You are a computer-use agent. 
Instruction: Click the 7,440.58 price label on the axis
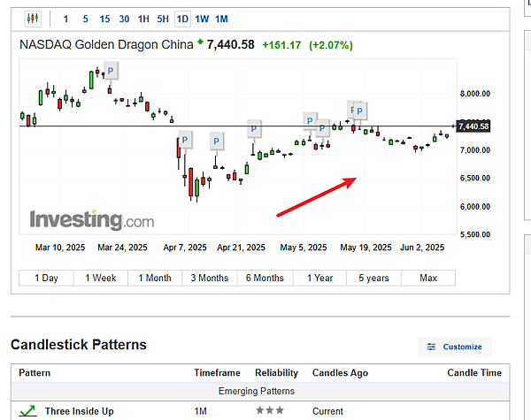(473, 126)
